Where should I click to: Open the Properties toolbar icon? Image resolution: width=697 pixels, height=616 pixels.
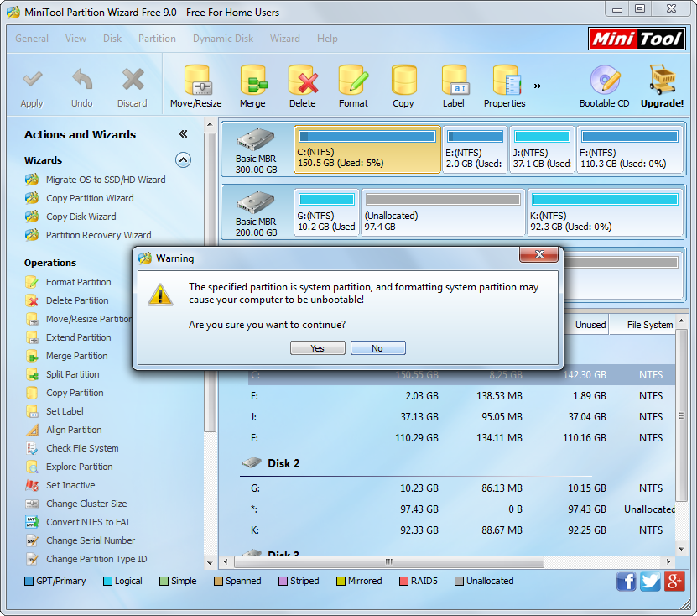506,80
